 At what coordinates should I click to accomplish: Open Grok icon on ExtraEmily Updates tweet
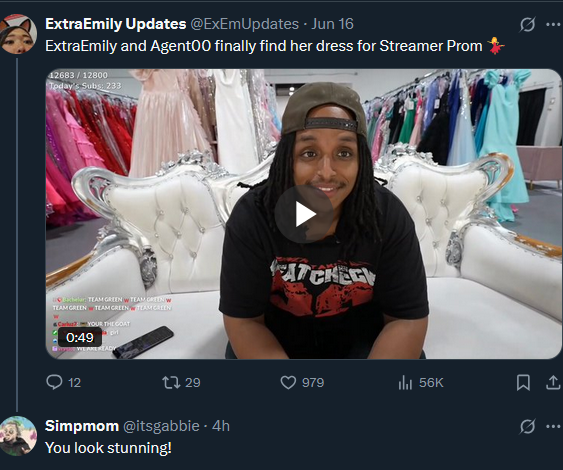527,24
